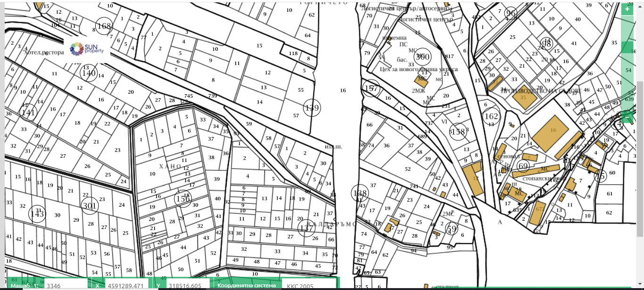Click the circled block marker 156
The width and height of the screenshot is (644, 290).
click(183, 199)
